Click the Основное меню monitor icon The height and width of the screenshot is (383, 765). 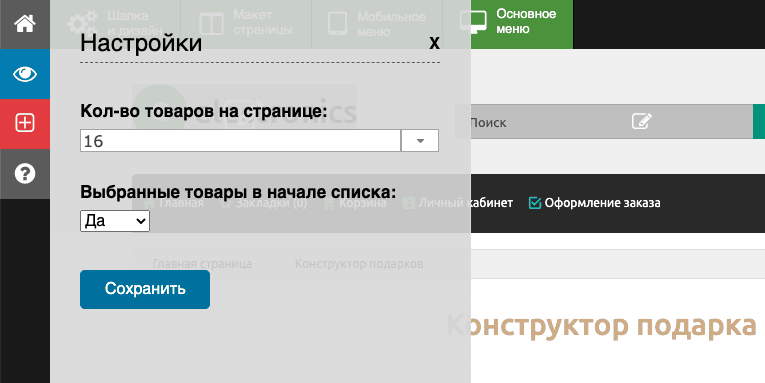coord(473,22)
